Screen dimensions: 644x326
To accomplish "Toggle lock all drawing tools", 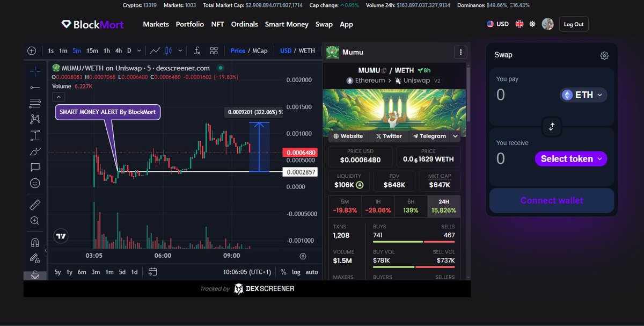I will (35, 258).
